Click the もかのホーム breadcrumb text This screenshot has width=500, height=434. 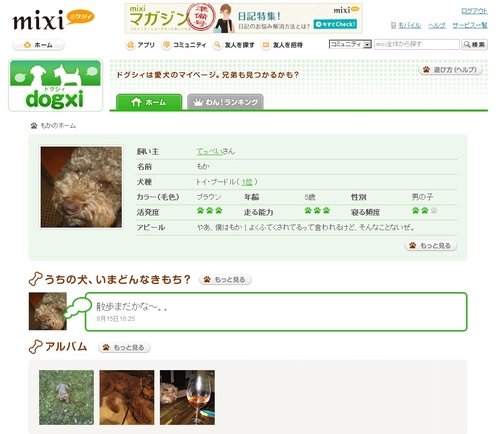pyautogui.click(x=58, y=126)
